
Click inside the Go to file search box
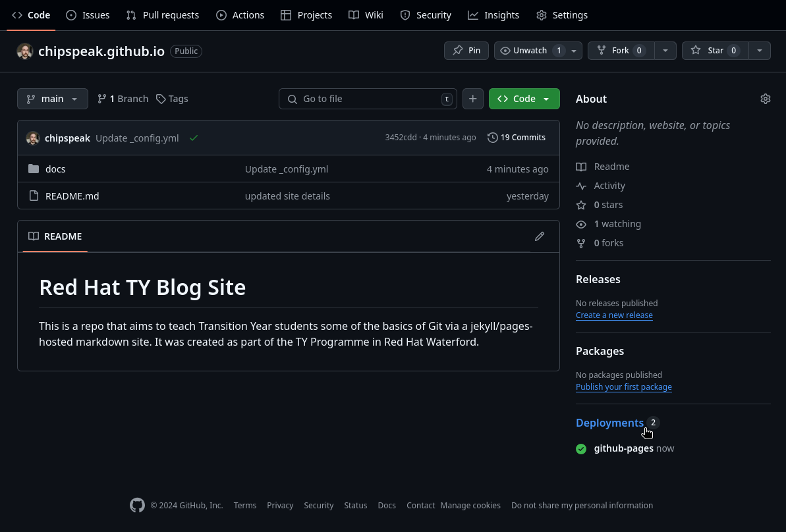(x=368, y=98)
